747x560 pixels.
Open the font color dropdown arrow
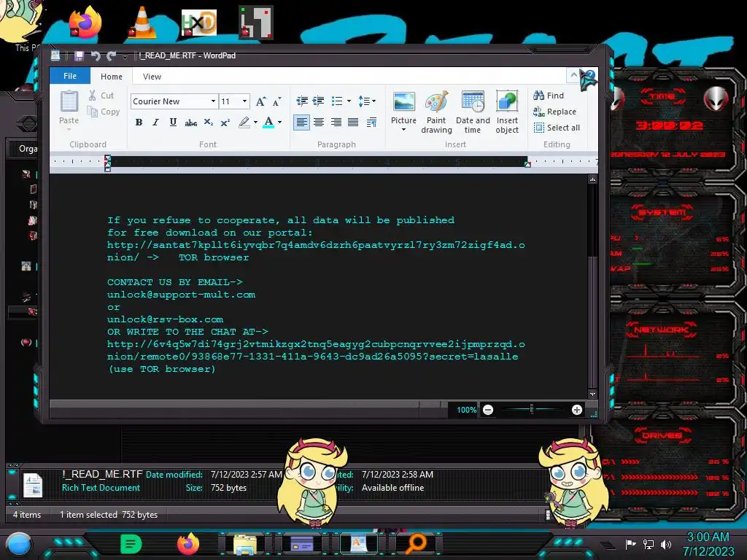(x=279, y=122)
